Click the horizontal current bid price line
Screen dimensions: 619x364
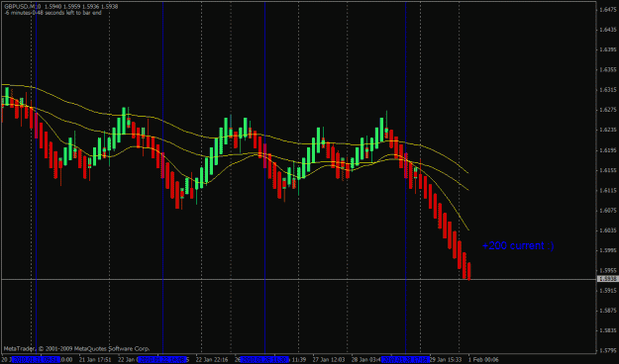point(298,279)
